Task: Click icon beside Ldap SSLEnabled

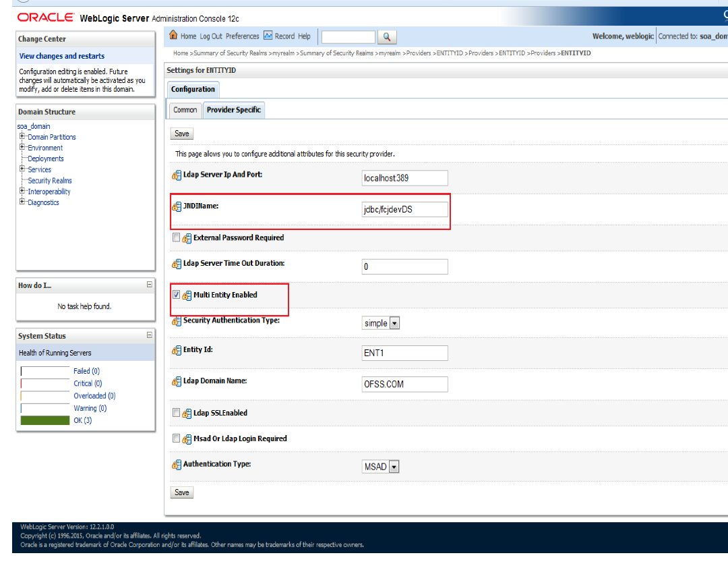Action: point(187,414)
